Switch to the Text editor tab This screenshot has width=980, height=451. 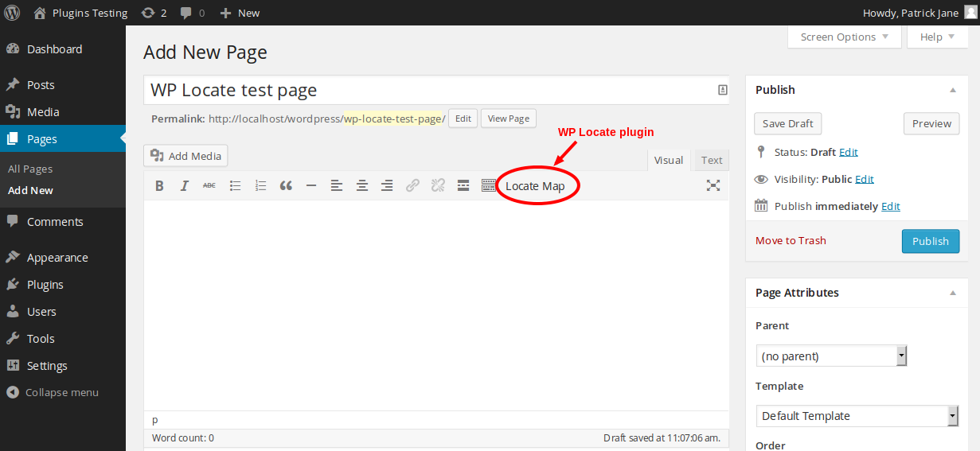(712, 160)
